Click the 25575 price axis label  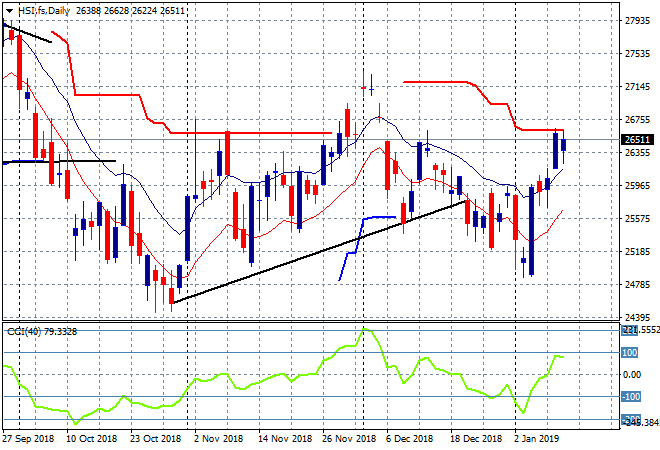(x=637, y=218)
